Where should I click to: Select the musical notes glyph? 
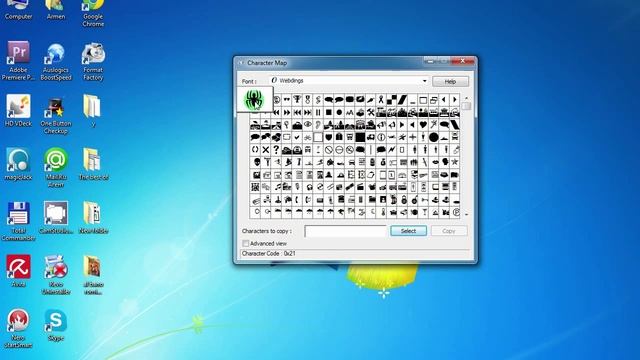(278, 187)
